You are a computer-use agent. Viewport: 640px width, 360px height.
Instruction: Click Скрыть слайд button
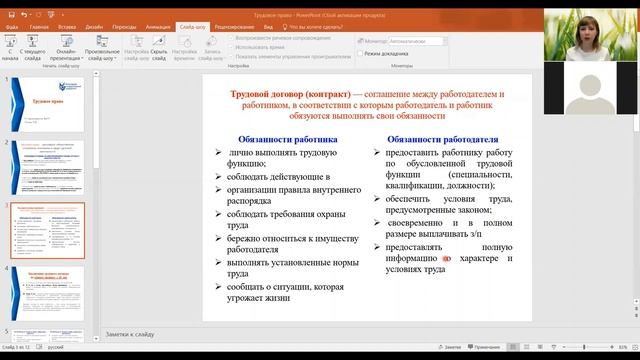pyautogui.click(x=159, y=48)
